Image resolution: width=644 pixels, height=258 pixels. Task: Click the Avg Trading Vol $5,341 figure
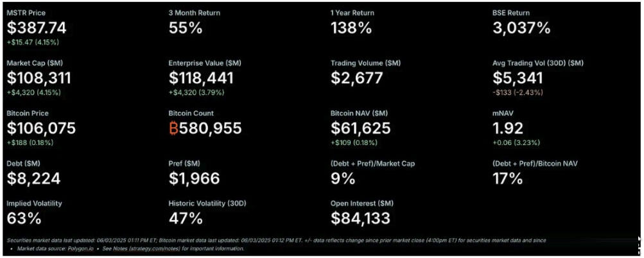tap(518, 78)
